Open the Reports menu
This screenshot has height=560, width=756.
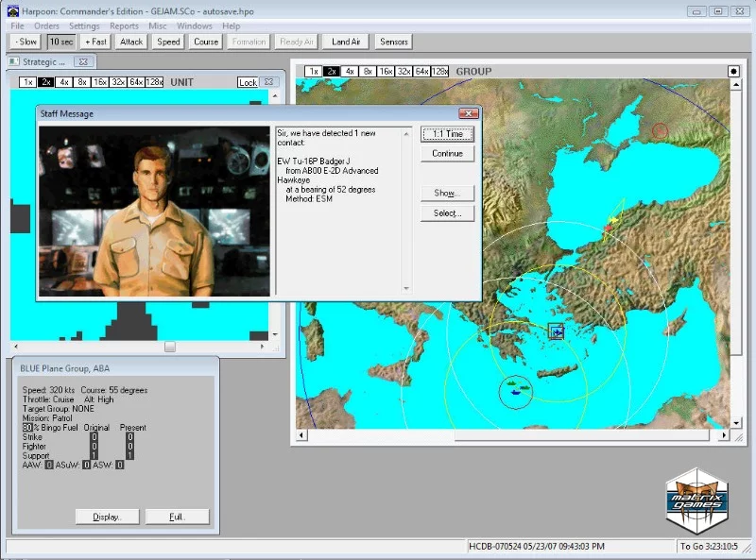click(x=124, y=26)
